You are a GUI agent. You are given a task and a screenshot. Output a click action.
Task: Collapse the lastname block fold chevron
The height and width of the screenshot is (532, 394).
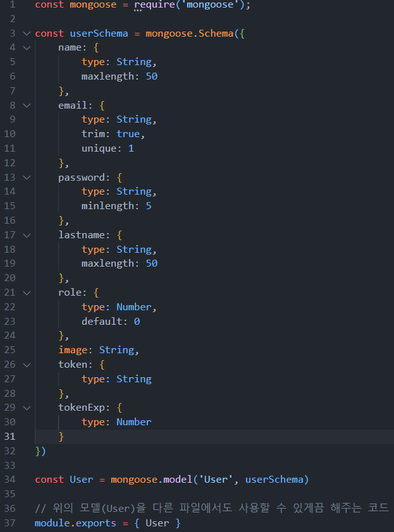pos(27,235)
